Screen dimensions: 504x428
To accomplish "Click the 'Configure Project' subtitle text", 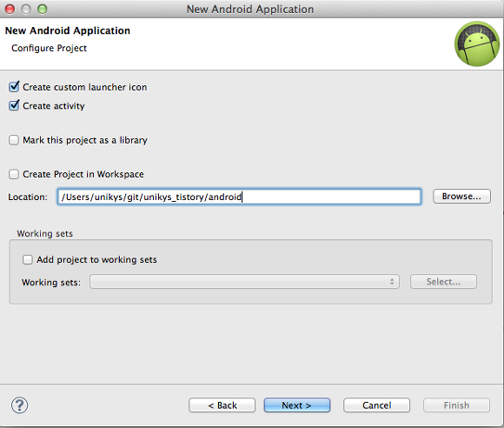I will coord(49,48).
